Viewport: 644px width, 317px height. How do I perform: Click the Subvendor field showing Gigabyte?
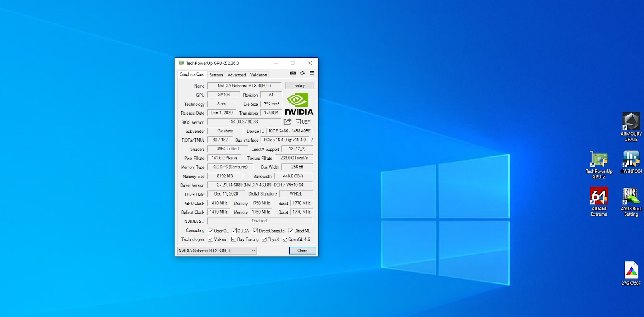tap(225, 131)
